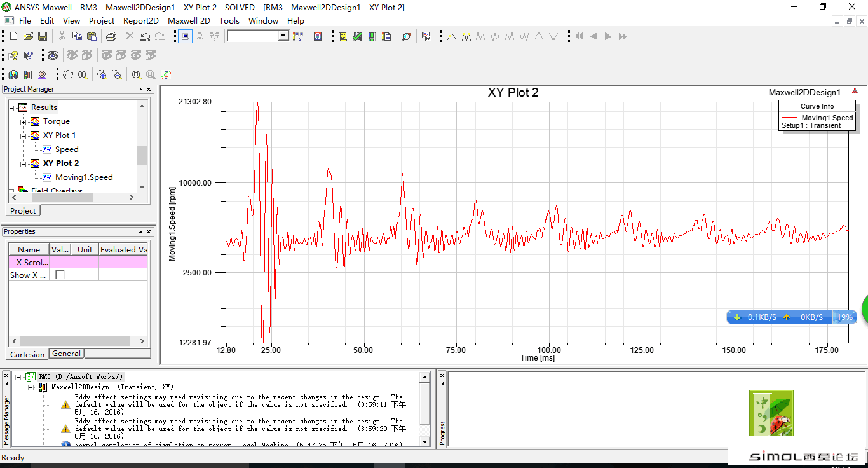Toggle visibility with the eye icon

(53, 55)
